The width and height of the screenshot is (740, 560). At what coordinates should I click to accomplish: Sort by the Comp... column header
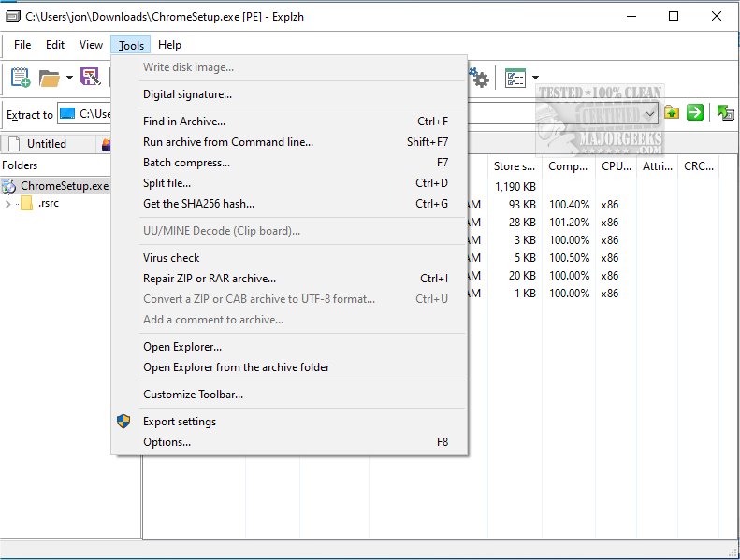click(x=568, y=166)
